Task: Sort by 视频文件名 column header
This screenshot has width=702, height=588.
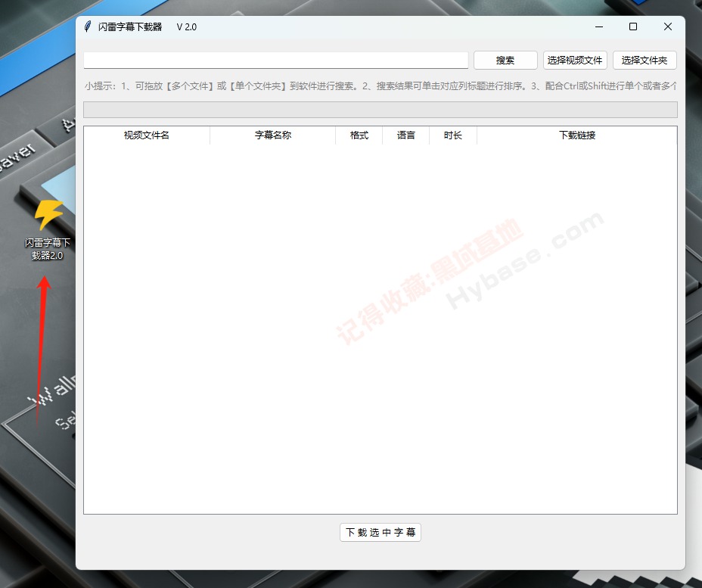Action: pos(147,135)
